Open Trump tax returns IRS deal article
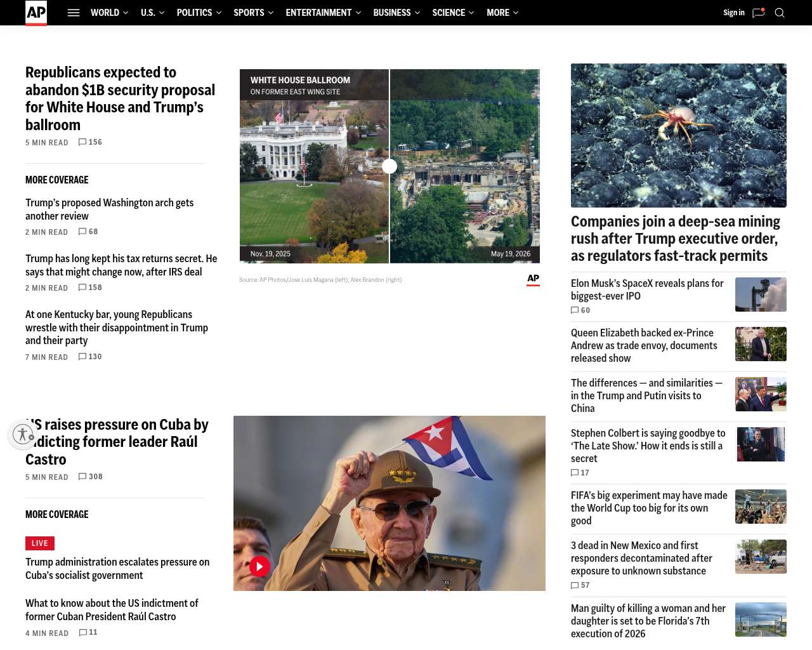Viewport: 812px width, 650px height. tap(121, 265)
